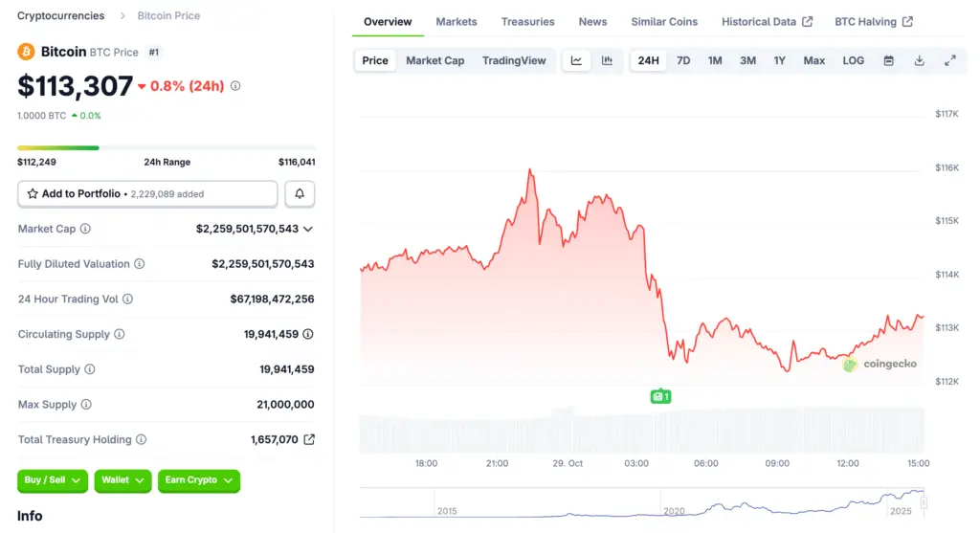Viewport: 980px width, 533px height.
Task: Open Total Treasury Holding external link icon
Action: coord(309,440)
